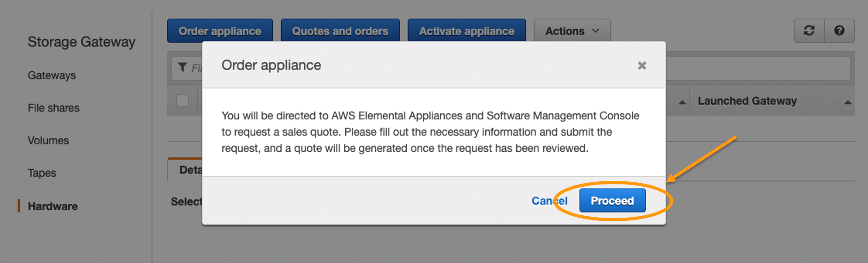Navigate to the Hardware section
Viewport: 868px width, 263px height.
(x=52, y=206)
